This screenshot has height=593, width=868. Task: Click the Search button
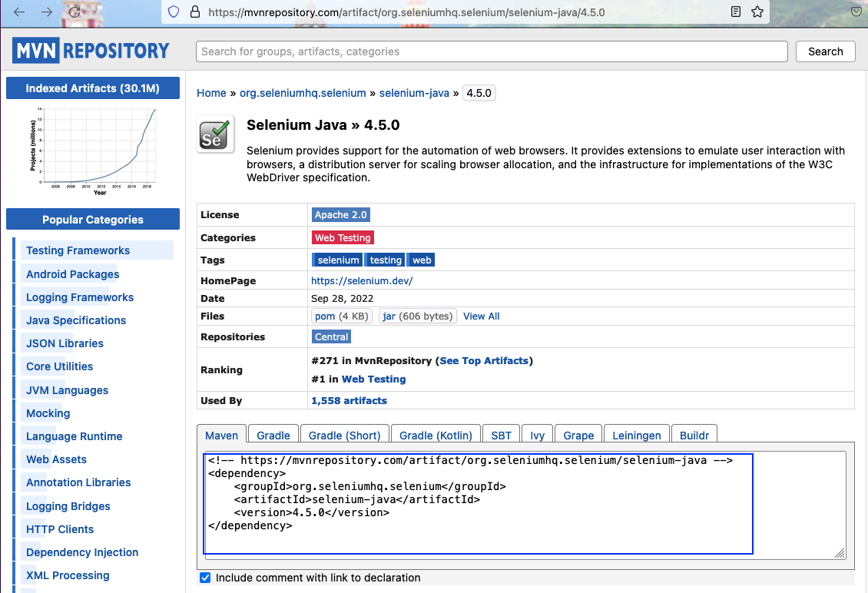826,51
